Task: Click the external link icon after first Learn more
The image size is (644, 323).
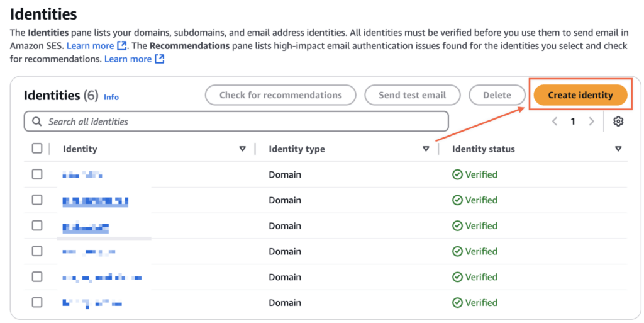Action: coord(122,46)
